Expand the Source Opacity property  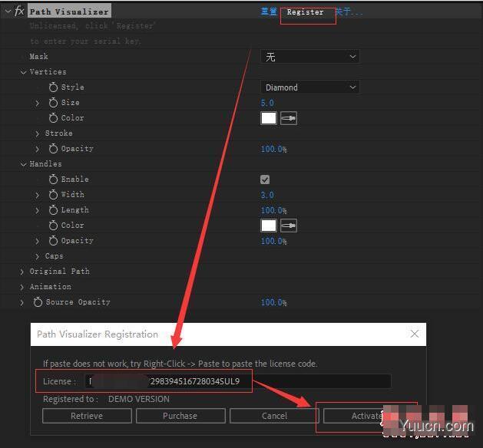(x=22, y=302)
